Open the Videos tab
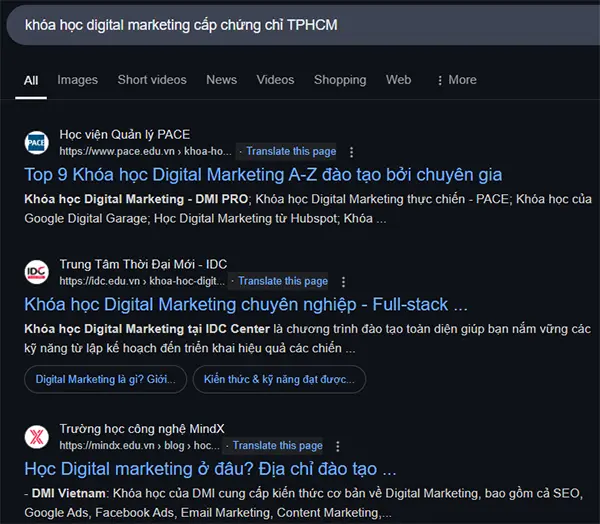Screen dimensions: 600x524 [276, 80]
